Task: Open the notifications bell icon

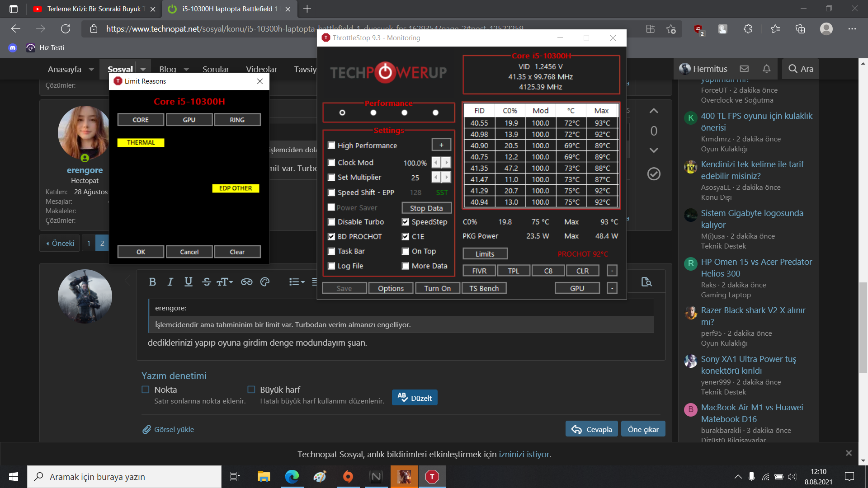Action: pyautogui.click(x=766, y=69)
